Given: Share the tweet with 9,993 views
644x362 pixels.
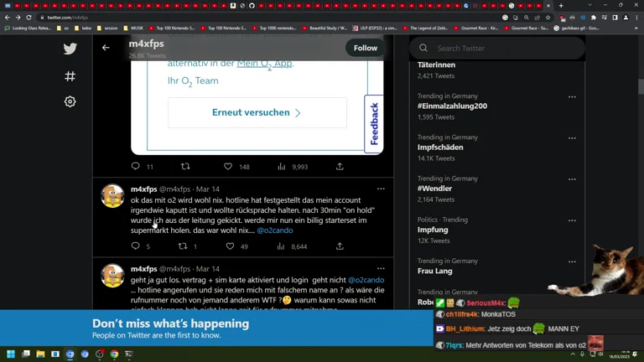Looking at the screenshot, I should [340, 166].
